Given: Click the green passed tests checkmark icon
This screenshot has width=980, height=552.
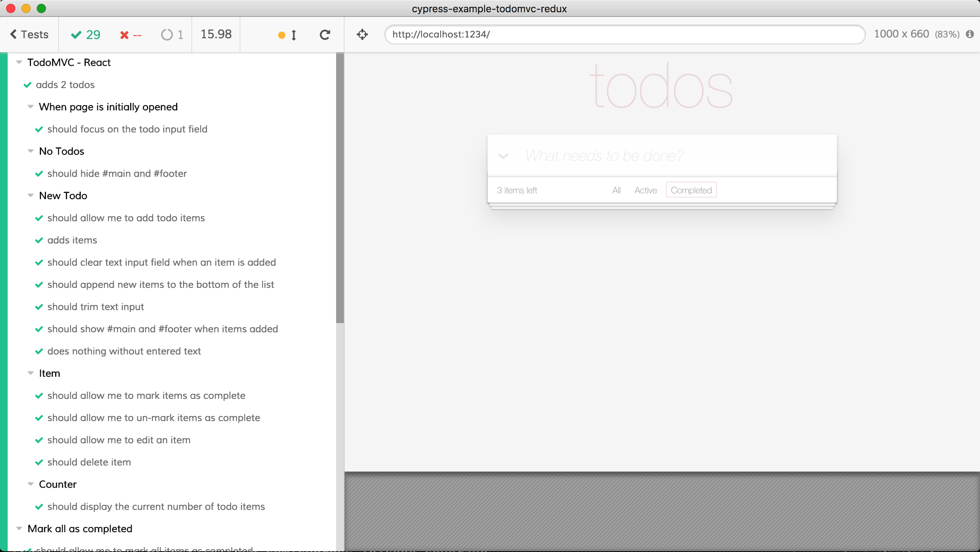Looking at the screenshot, I should coord(76,34).
